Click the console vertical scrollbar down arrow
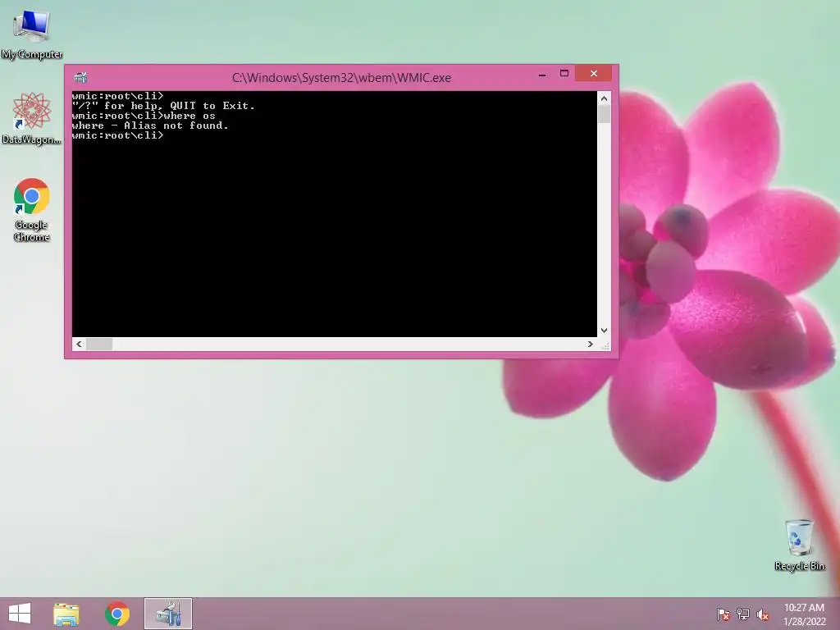This screenshot has height=630, width=840. point(605,331)
